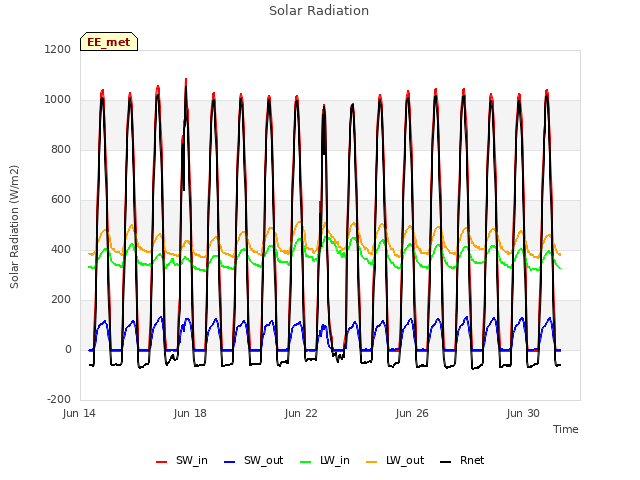Click the black Rnet legend color marker
640x480 pixels.
pos(446,462)
